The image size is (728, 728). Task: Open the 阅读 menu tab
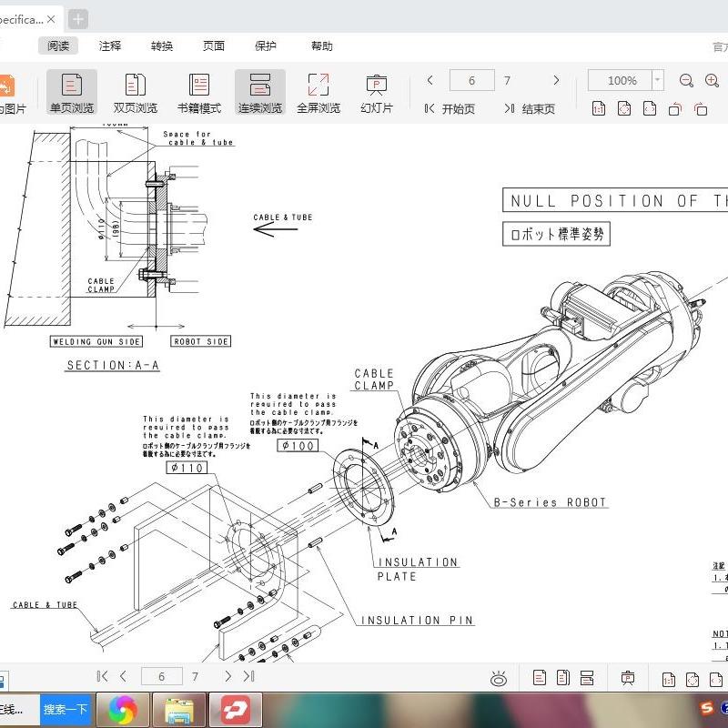coord(58,45)
